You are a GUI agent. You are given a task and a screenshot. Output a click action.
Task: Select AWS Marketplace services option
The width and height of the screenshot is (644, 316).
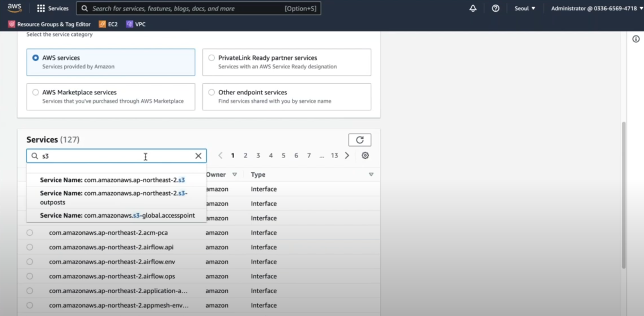click(111, 97)
